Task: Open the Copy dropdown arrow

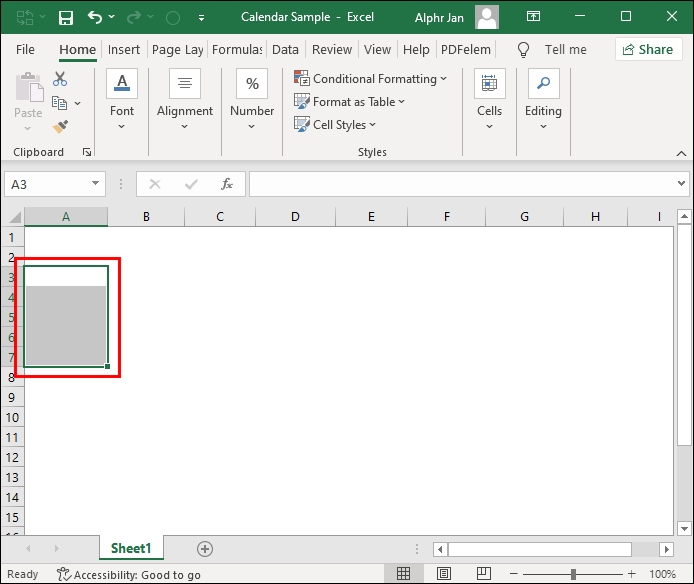Action: [78, 103]
